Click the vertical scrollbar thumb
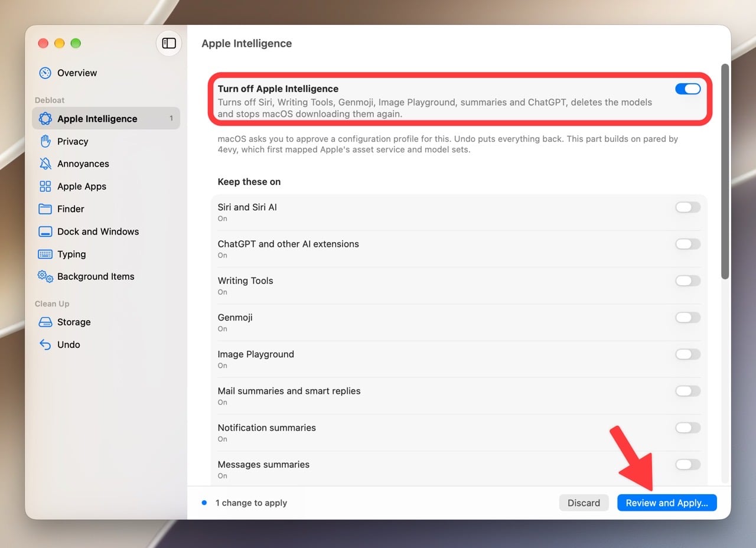Viewport: 756px width, 548px height. click(725, 171)
